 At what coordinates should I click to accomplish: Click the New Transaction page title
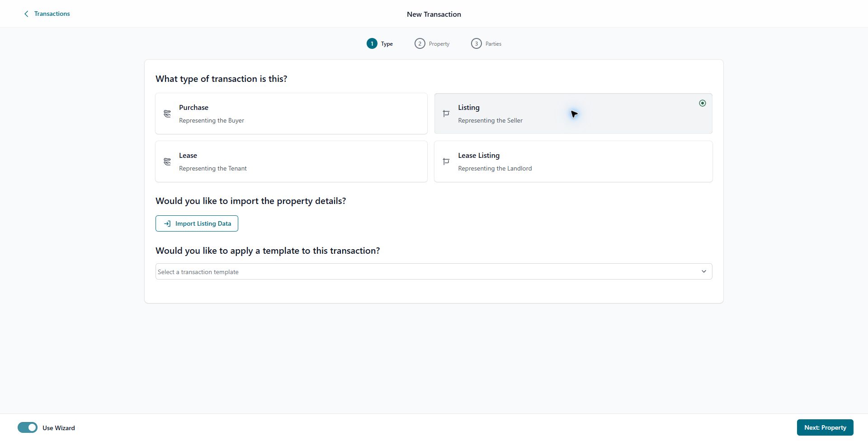[434, 14]
